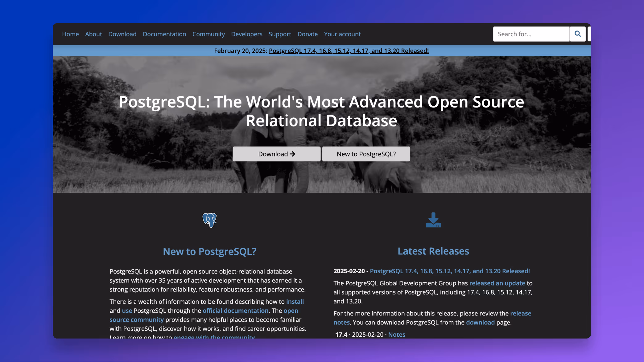Open the Notes link for version 17.4
Viewport: 644px width, 362px height.
tap(397, 335)
